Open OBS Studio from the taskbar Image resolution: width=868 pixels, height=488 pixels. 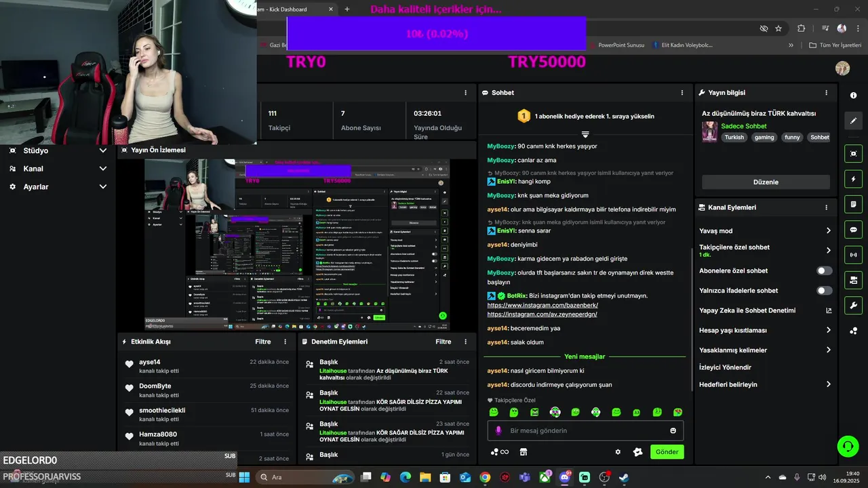tap(604, 477)
